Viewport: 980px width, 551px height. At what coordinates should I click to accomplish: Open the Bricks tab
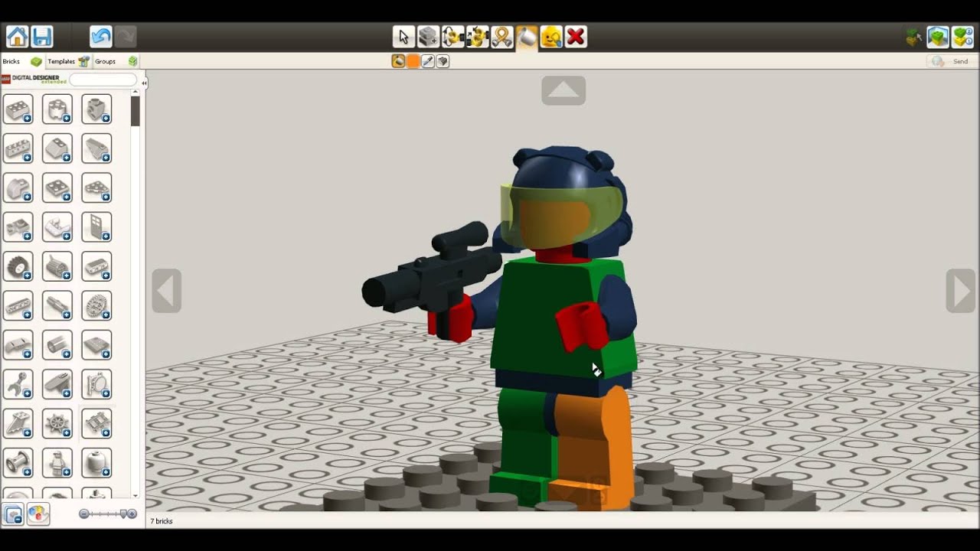click(21, 61)
